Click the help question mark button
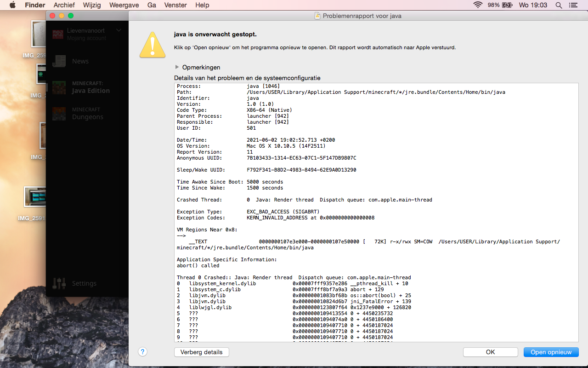The image size is (588, 368). (x=143, y=352)
